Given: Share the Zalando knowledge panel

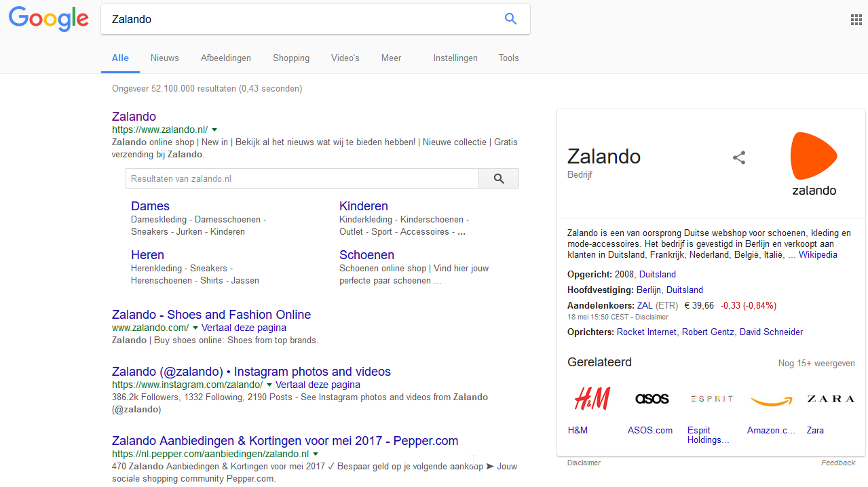Looking at the screenshot, I should (x=739, y=158).
